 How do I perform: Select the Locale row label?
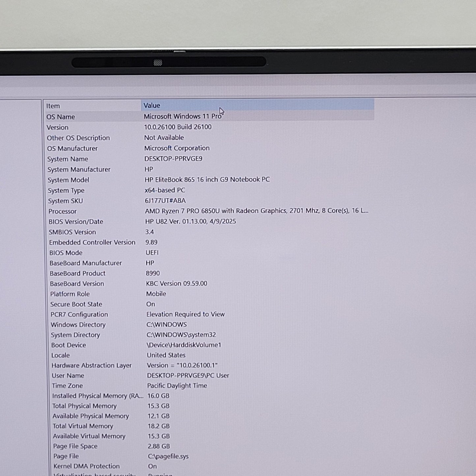click(x=61, y=355)
